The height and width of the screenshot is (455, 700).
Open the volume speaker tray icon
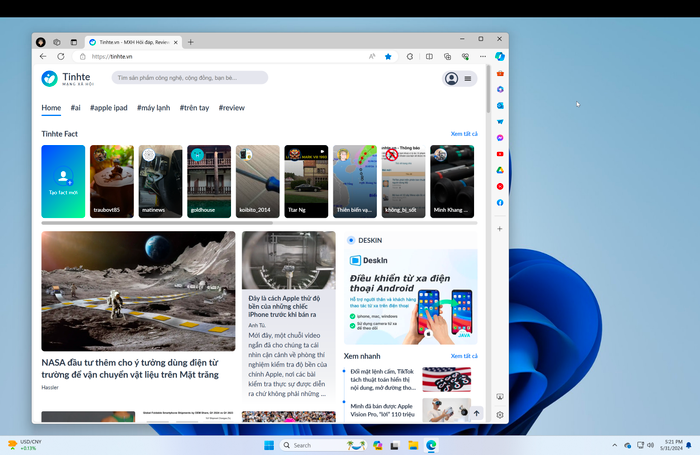(x=650, y=445)
